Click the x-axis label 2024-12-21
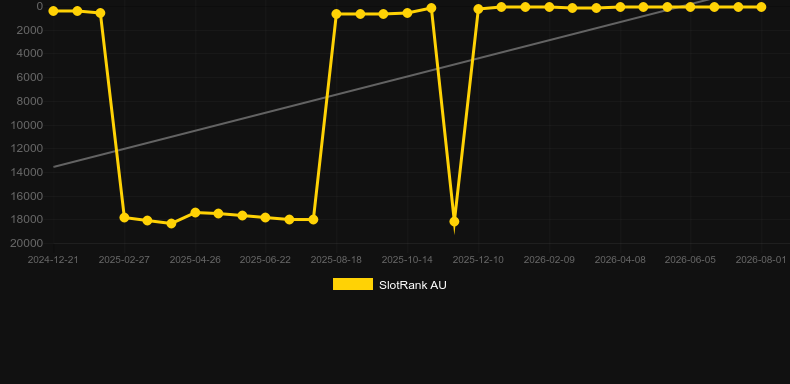Image resolution: width=790 pixels, height=384 pixels. (53, 260)
